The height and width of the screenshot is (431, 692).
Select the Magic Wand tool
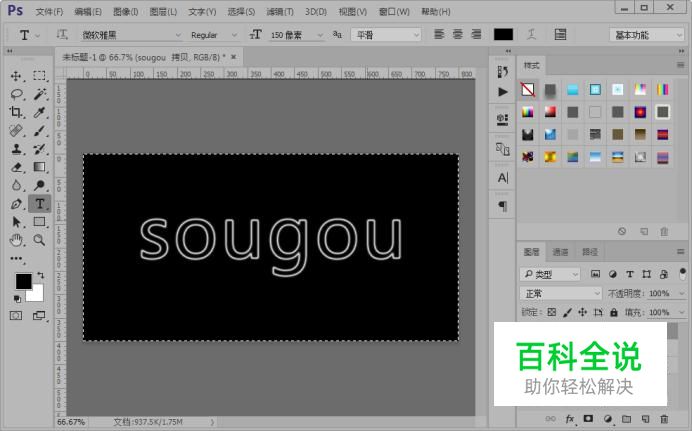click(39, 94)
